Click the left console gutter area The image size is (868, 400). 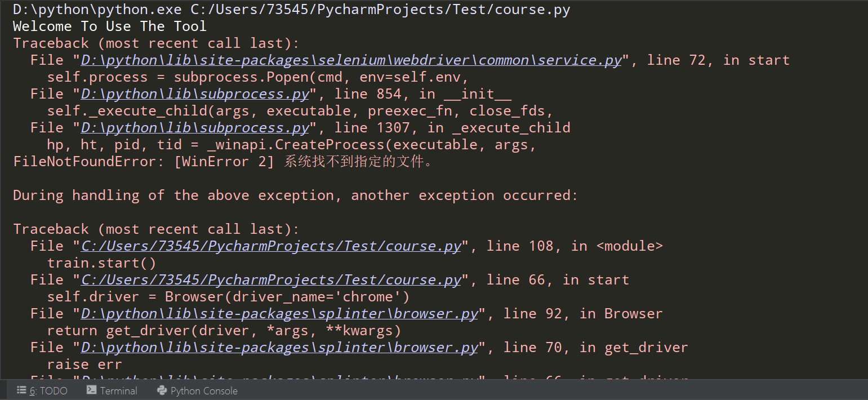coord(5,197)
